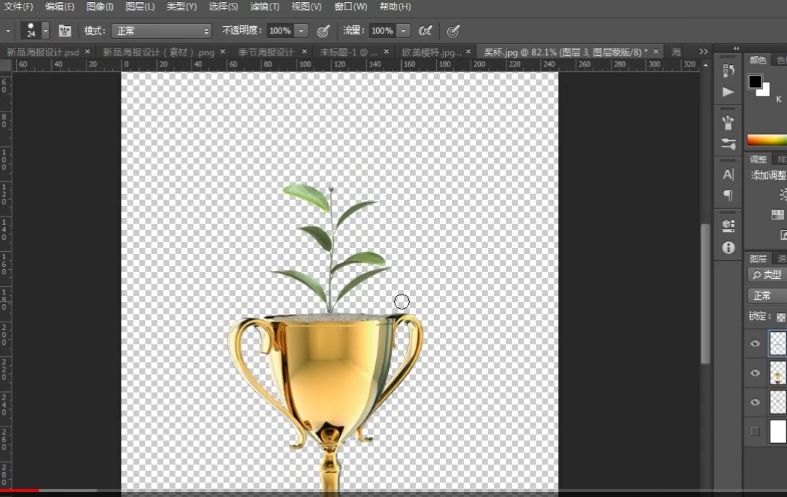Click the 流量 100% value field

click(382, 31)
